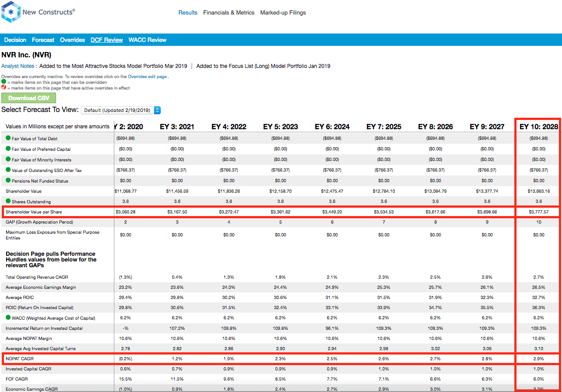Follow the Overrides edit page link
The width and height of the screenshot is (562, 392).
[147, 77]
